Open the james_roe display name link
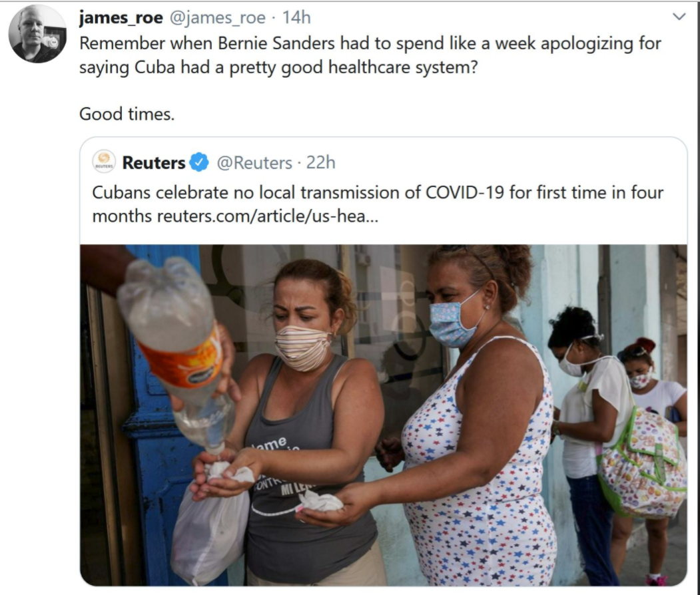700x595 pixels. pyautogui.click(x=121, y=17)
